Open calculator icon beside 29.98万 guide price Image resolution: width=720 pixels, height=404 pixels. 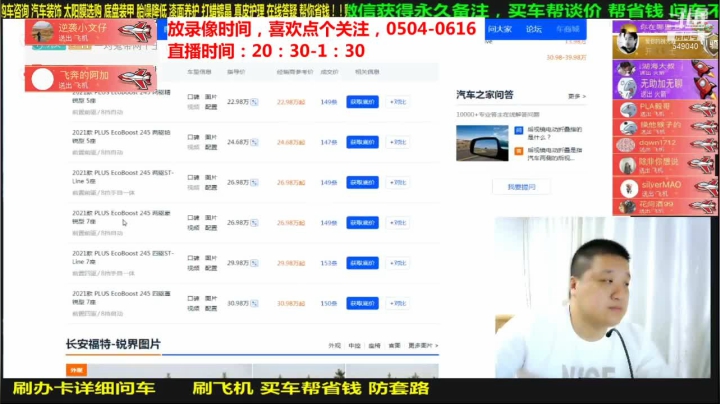[254, 263]
